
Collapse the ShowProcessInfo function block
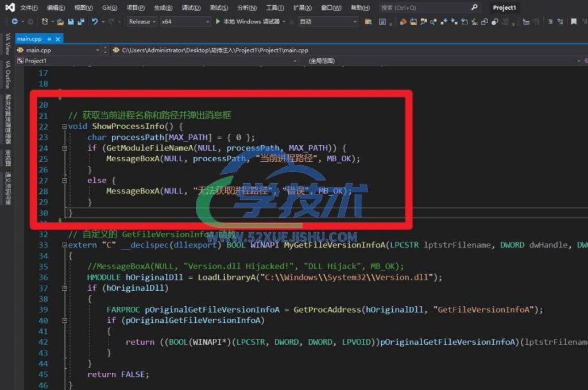pos(63,127)
